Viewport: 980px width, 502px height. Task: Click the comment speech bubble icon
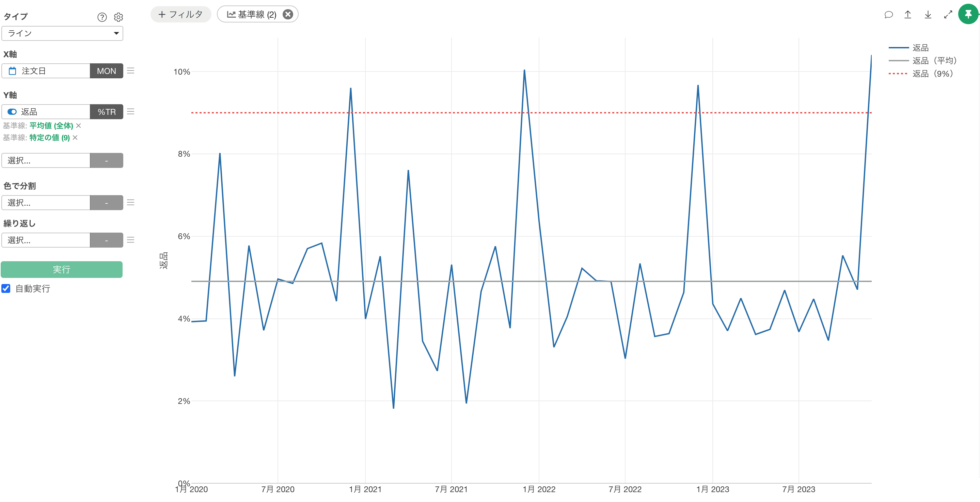(x=888, y=14)
